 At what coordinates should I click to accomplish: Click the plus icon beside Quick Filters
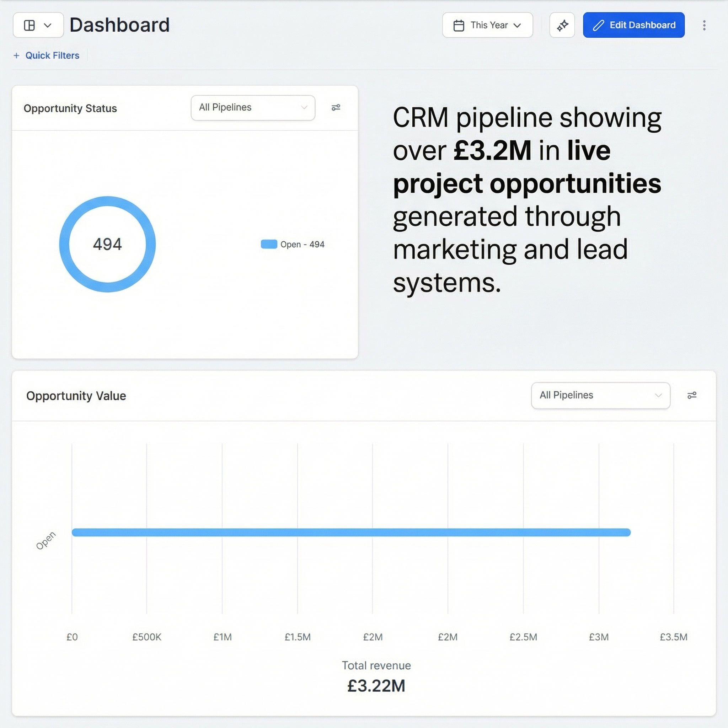[17, 56]
